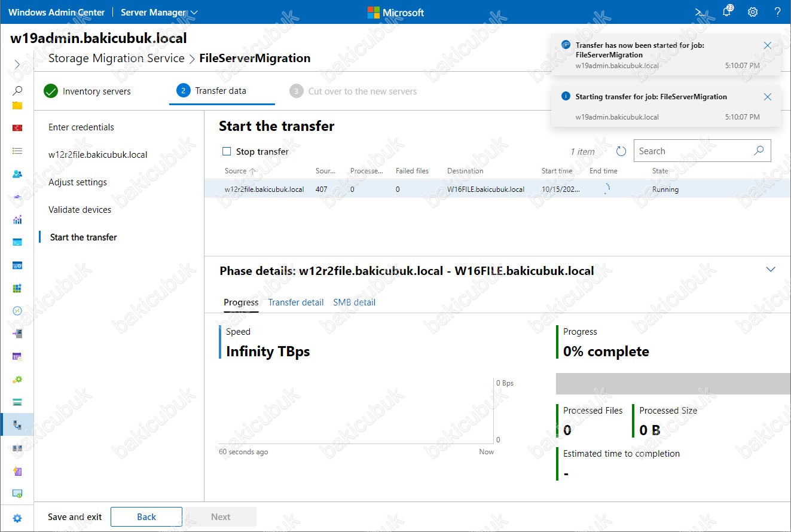Click the '0% complete' progress value
The height and width of the screenshot is (532, 791).
point(606,351)
